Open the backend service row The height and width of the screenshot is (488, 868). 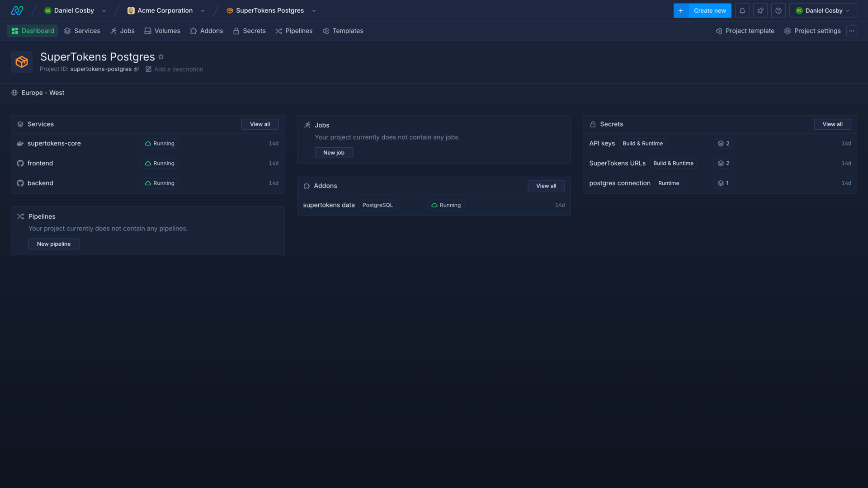coord(147,183)
